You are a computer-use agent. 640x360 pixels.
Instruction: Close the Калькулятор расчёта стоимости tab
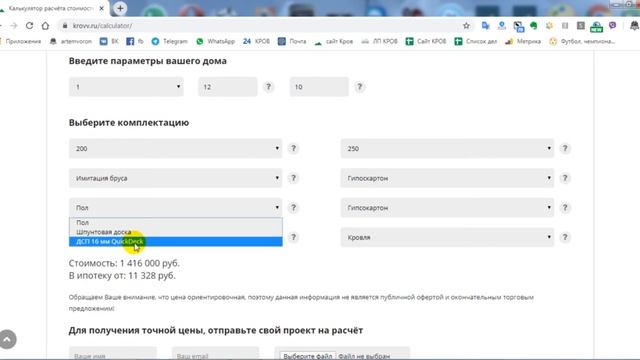coord(102,8)
